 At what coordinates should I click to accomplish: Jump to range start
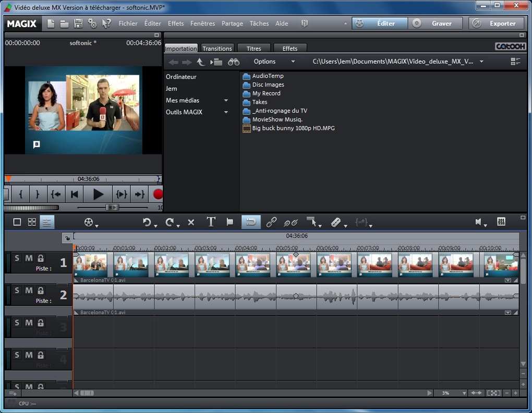click(56, 194)
